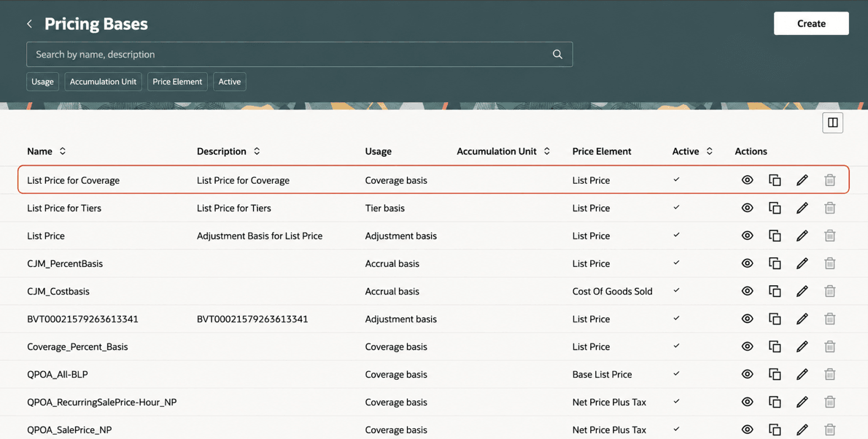
Task: Edit the List Price for Coverage row
Action: (802, 180)
